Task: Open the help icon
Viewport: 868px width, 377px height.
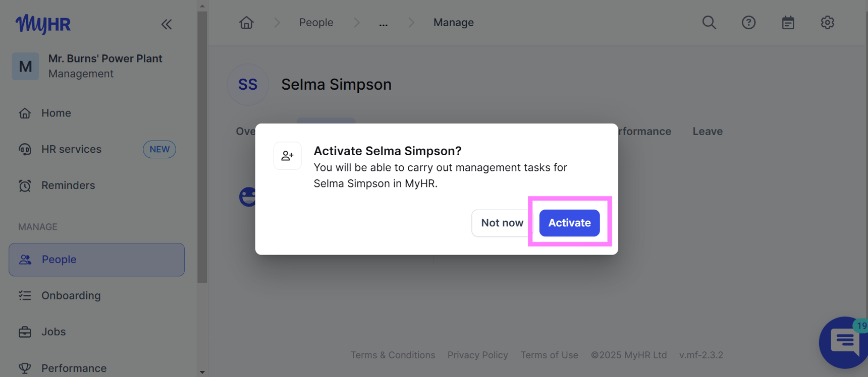Action: click(x=748, y=22)
